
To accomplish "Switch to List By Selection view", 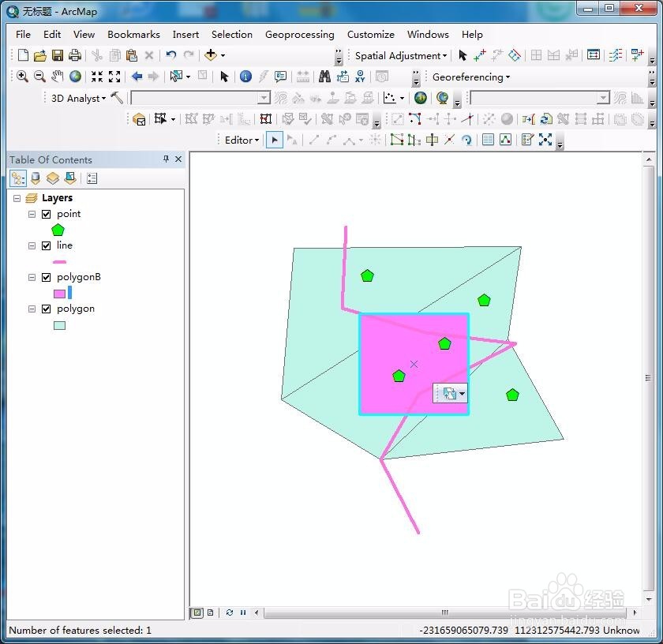I will coord(70,178).
